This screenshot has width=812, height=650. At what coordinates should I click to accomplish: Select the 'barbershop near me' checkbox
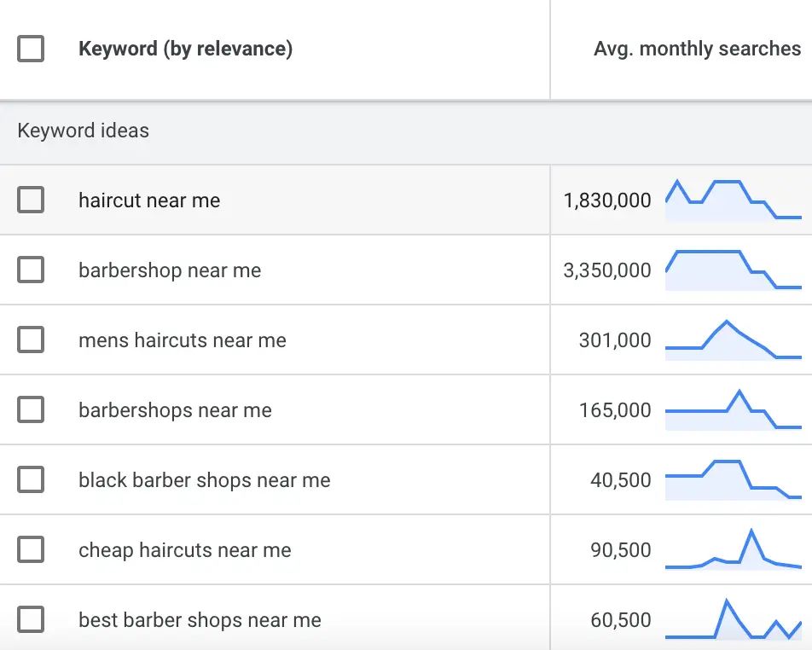31,270
